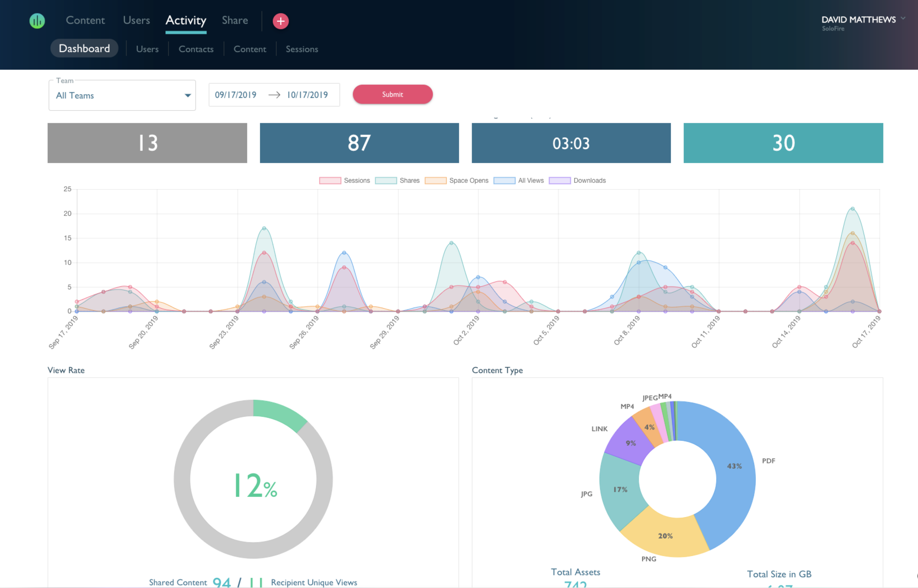Select the Sessions sub-tab
Viewport: 918px width, 588px height.
pyautogui.click(x=302, y=49)
